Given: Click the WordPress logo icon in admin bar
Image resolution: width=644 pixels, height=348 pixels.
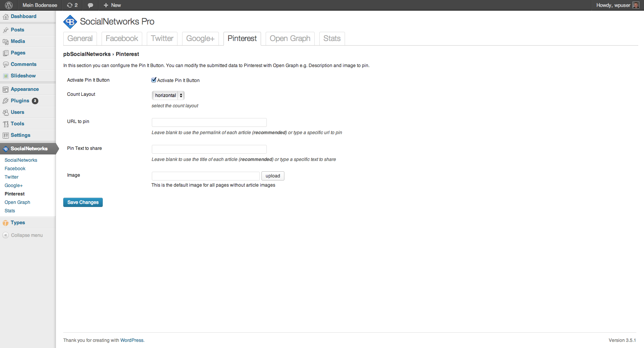Looking at the screenshot, I should click(9, 5).
